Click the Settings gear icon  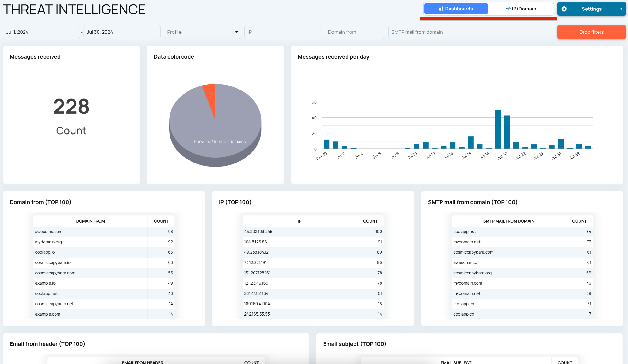pos(564,9)
